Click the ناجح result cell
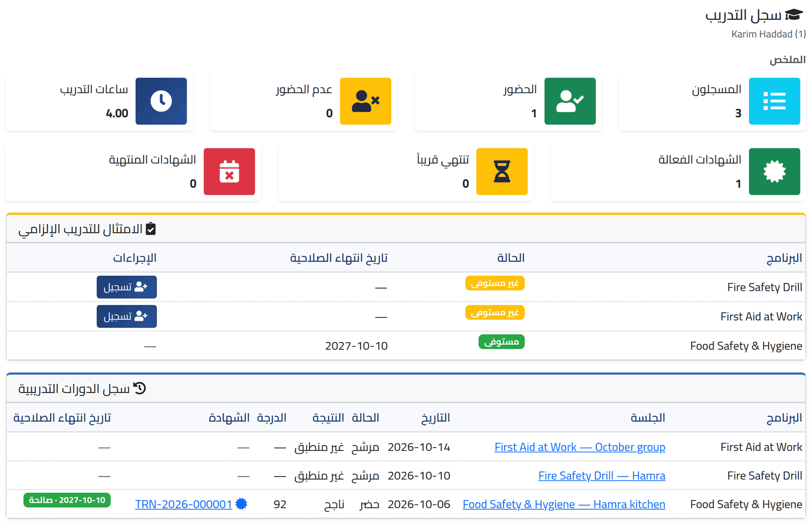812x525 pixels. tap(334, 504)
